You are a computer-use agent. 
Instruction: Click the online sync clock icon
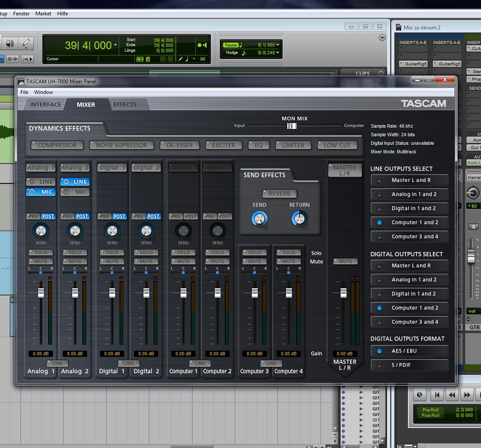click(420, 395)
